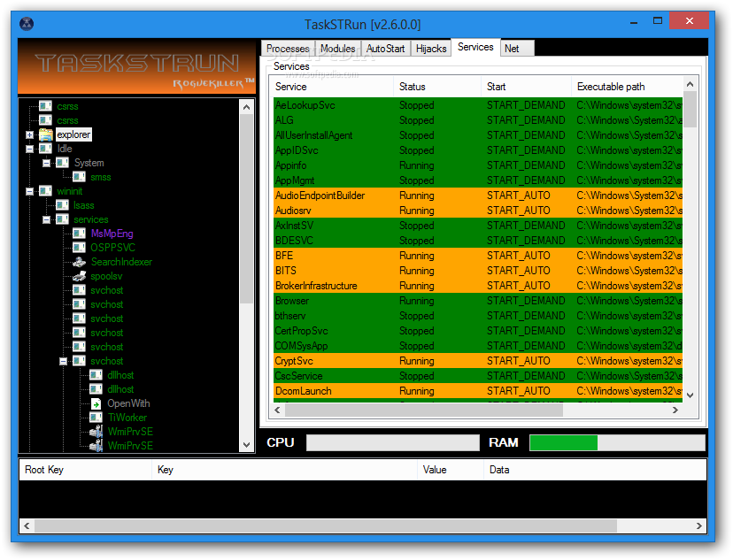This screenshot has height=560, width=733.
Task: Sort by the Status column header
Action: (436, 87)
